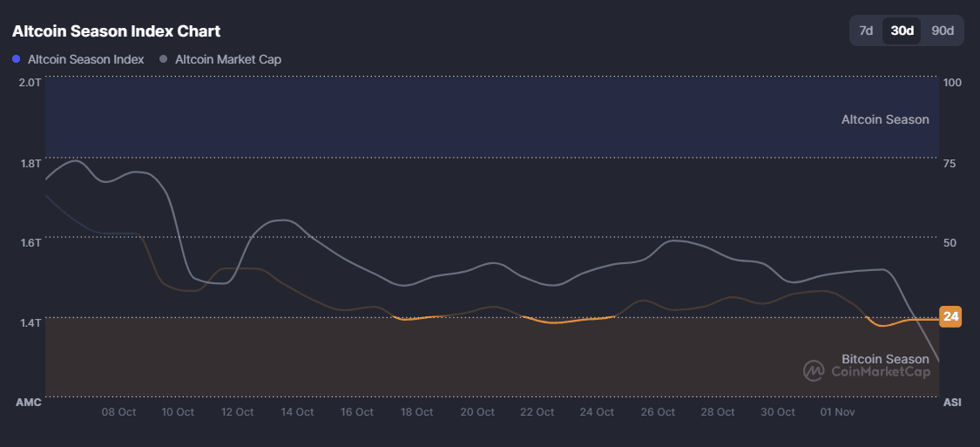This screenshot has height=447, width=980.
Task: Click the CoinMarketCap logo icon
Action: click(x=814, y=371)
